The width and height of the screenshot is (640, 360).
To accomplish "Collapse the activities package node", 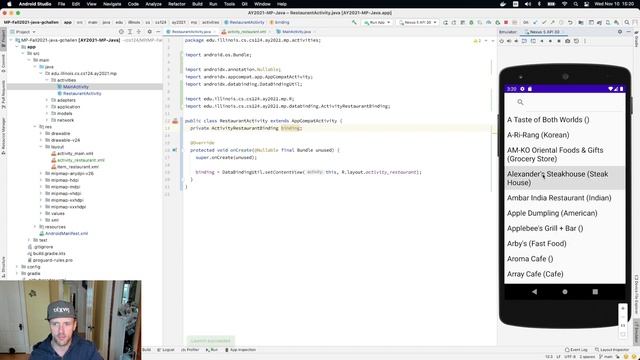I will coord(47,80).
